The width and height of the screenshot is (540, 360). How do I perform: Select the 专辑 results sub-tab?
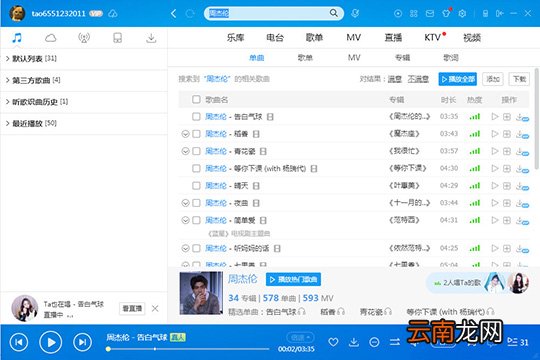(403, 58)
